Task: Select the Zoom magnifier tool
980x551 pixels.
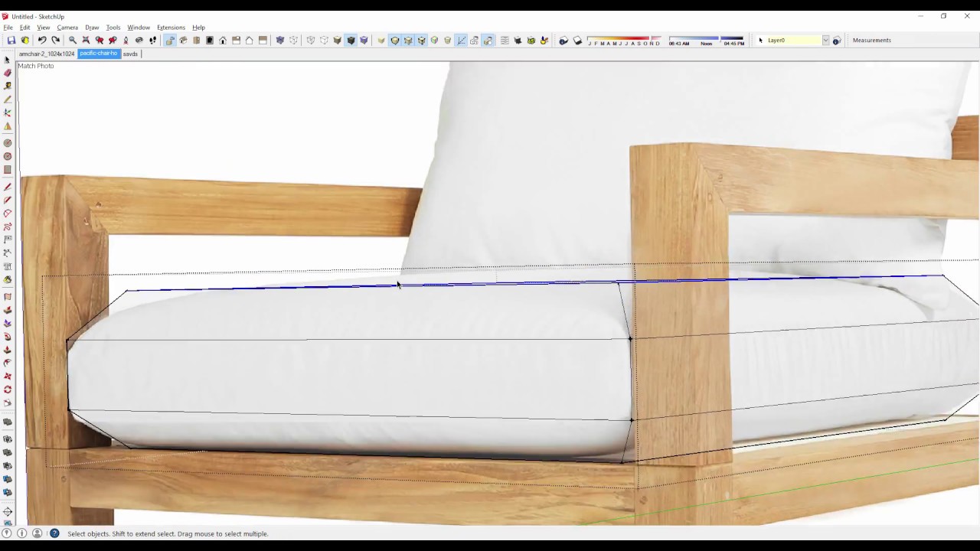Action: coord(72,41)
